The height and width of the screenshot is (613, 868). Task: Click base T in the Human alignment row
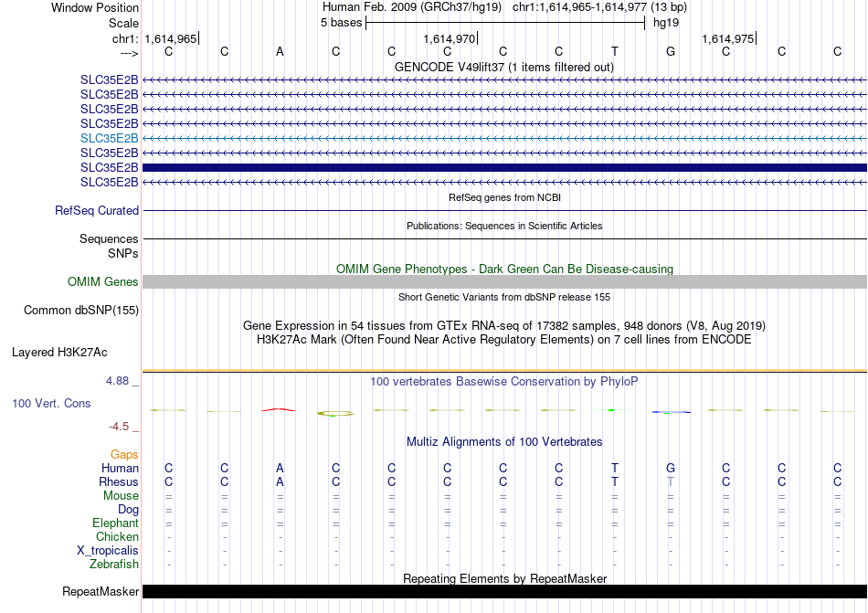click(x=615, y=468)
